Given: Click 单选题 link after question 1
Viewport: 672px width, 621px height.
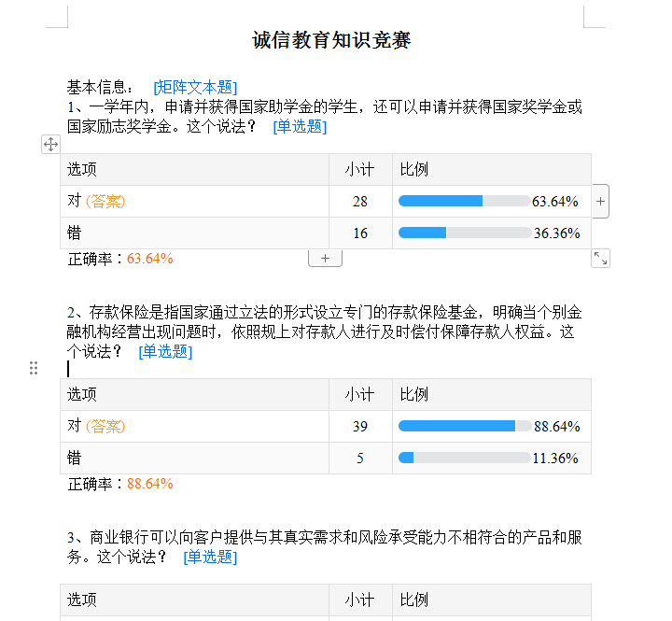Looking at the screenshot, I should pos(300,126).
